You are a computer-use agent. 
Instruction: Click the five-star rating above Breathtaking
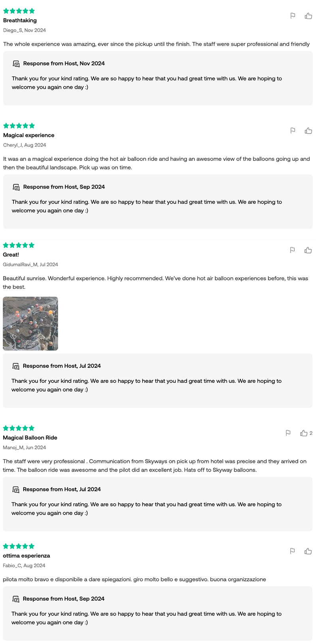(x=19, y=11)
